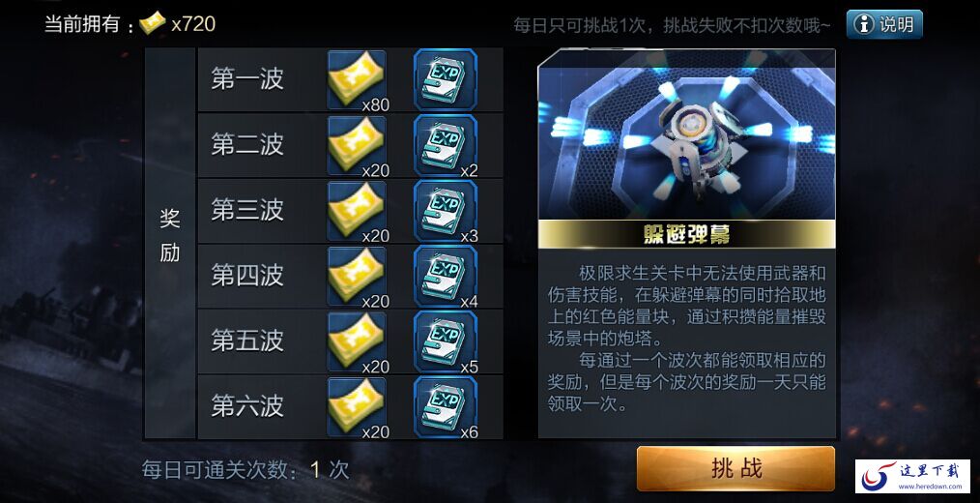This screenshot has width=980, height=503.
Task: Tap the EXP book x3 icon in 第三波
Action: 446,211
